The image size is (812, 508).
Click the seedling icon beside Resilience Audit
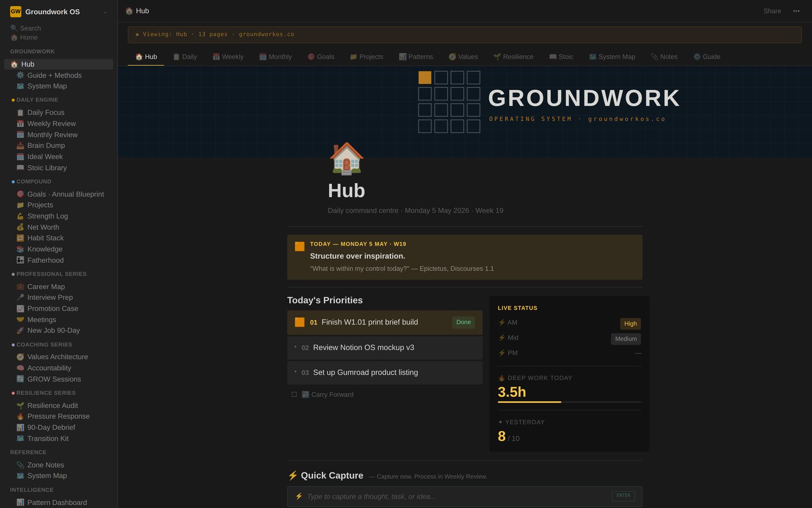pyautogui.click(x=20, y=405)
